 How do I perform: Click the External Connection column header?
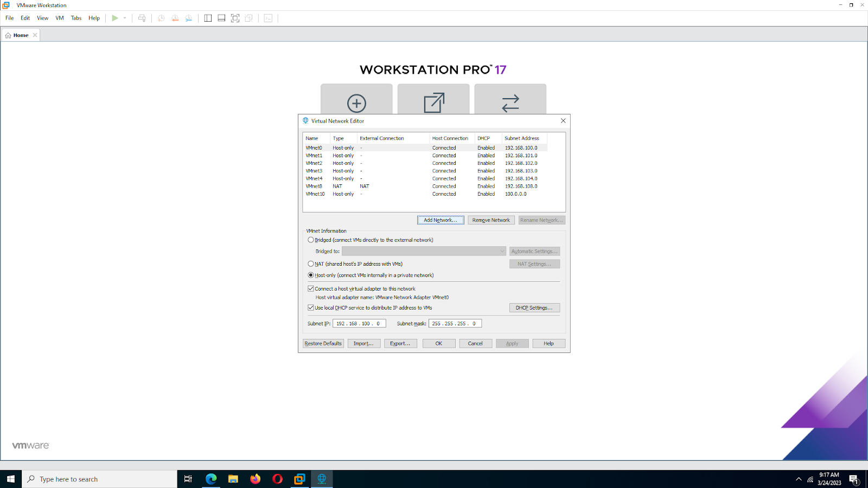[394, 138]
